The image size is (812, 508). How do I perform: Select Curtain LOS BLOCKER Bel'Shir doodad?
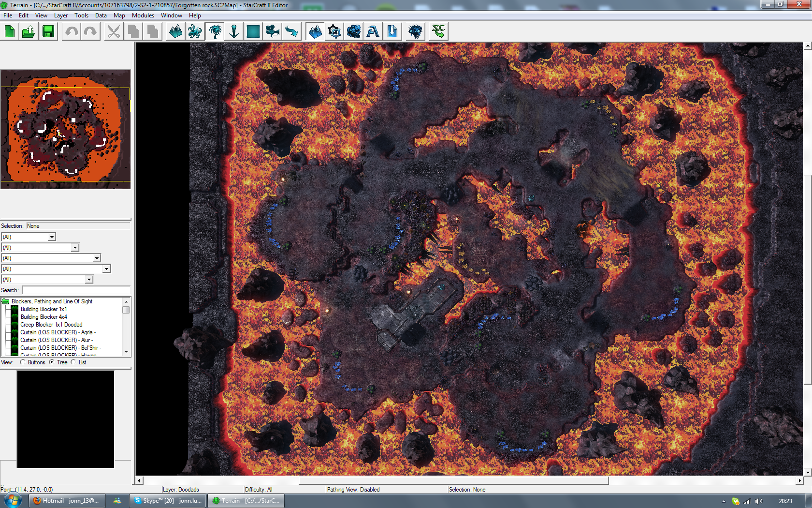61,348
